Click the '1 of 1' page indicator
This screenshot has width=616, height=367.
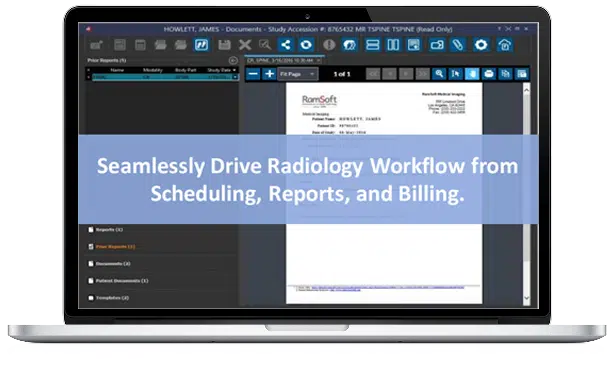(x=342, y=74)
